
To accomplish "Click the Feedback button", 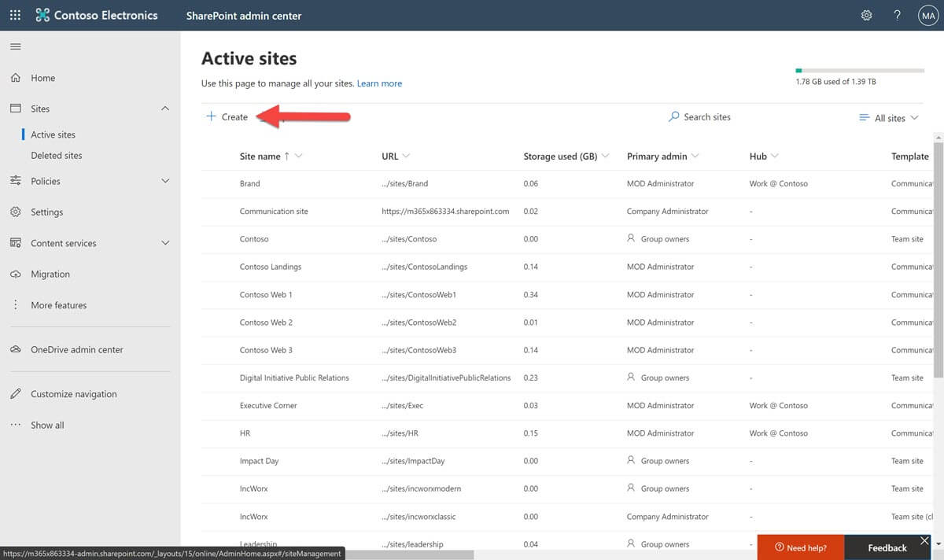I will 887,547.
